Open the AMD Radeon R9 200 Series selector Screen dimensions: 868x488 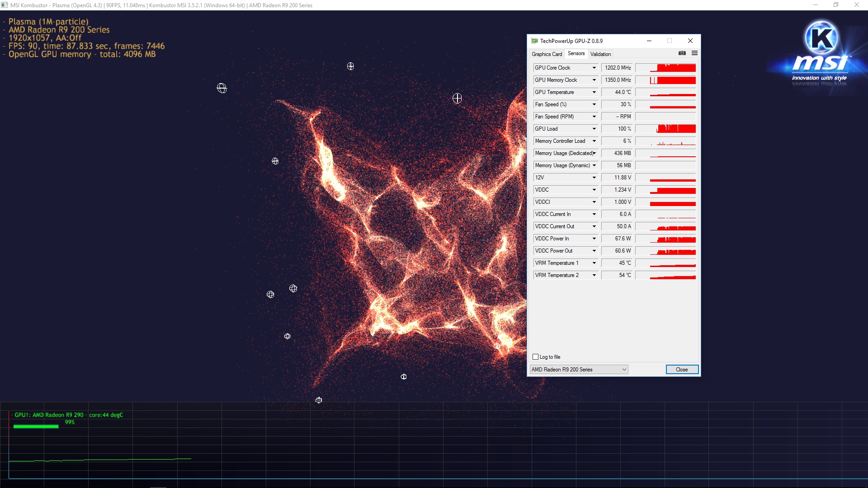click(579, 370)
